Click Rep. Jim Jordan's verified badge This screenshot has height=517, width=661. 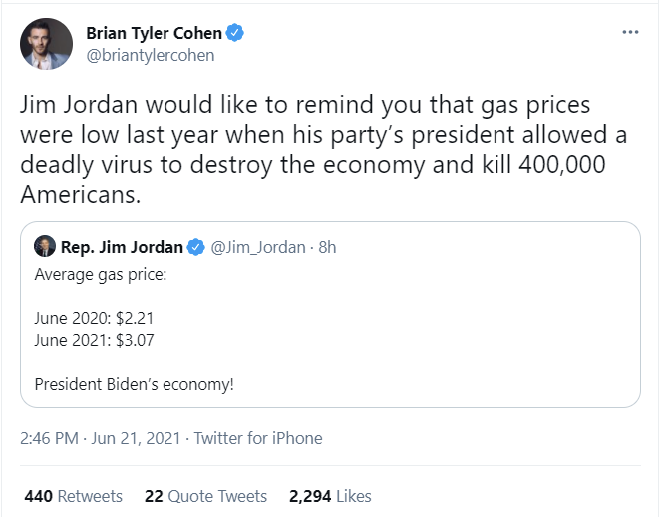pos(196,247)
